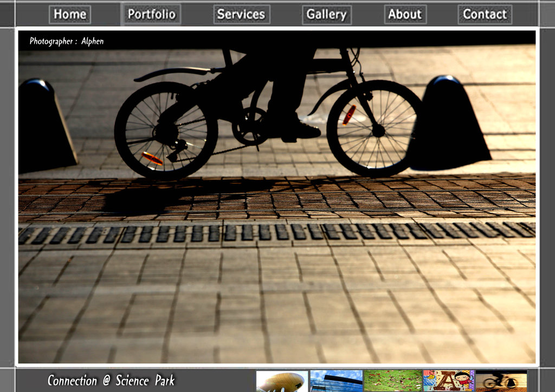555x392 pixels.
Task: Click the 'Connection @ Science Park' caption
Action: pos(111,381)
